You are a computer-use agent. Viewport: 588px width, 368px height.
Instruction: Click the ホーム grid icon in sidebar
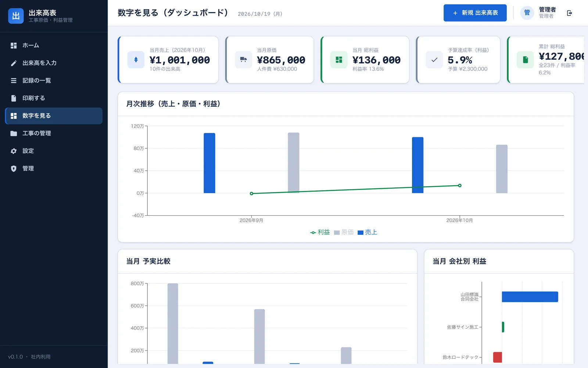(x=14, y=46)
